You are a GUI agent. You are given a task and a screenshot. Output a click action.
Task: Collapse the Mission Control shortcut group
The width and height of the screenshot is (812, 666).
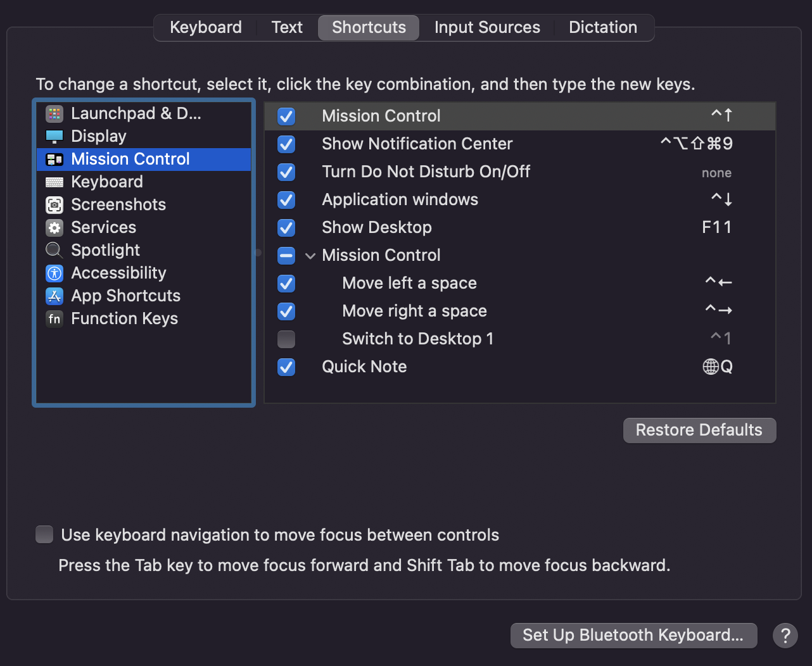coord(310,256)
